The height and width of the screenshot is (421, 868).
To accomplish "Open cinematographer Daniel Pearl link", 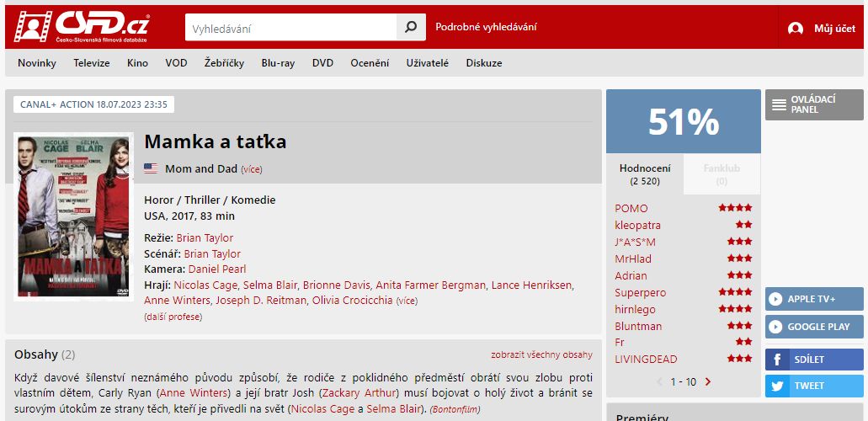I will click(x=217, y=269).
